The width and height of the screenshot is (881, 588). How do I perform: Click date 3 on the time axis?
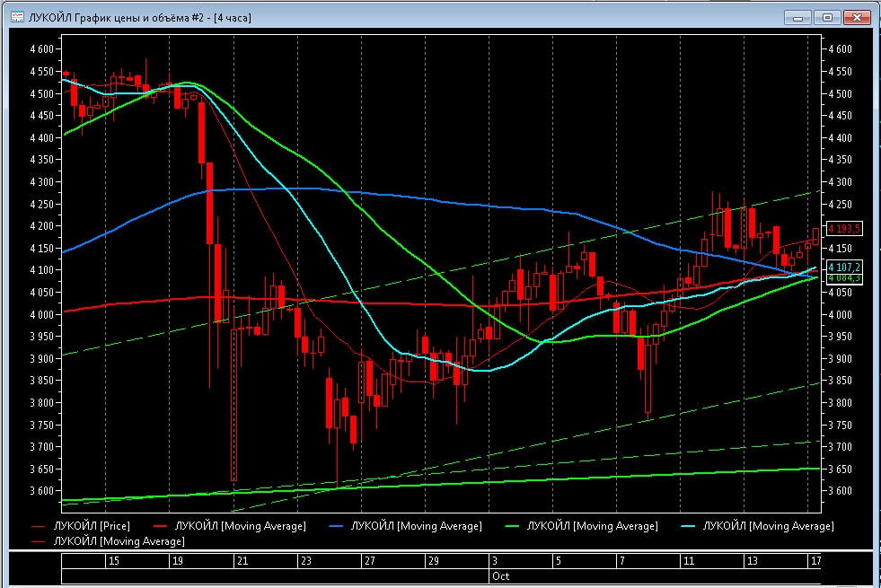494,561
